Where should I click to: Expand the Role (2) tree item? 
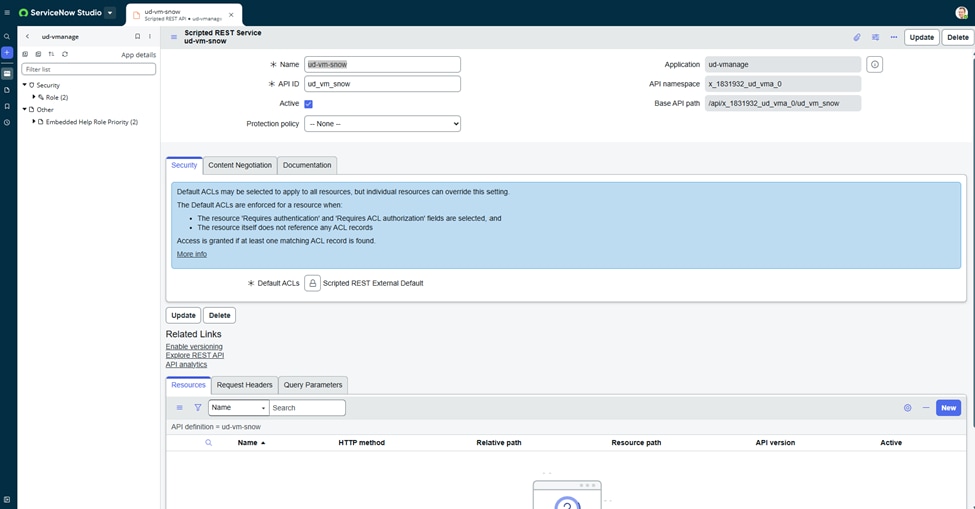[34, 97]
